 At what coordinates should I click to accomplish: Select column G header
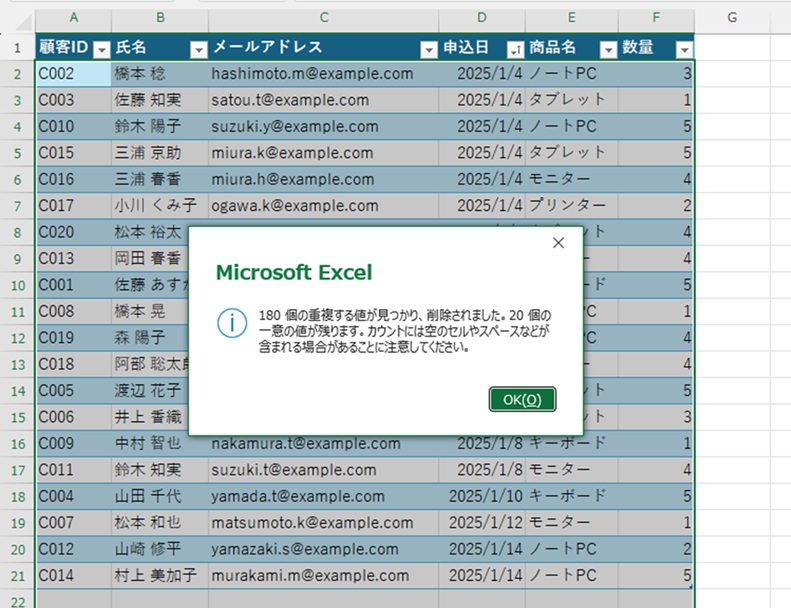click(x=732, y=18)
